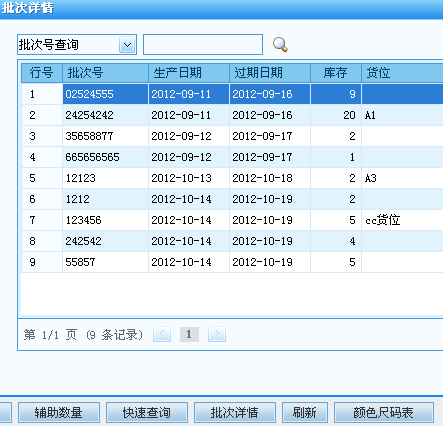Select row with batch number 123456
This screenshot has width=443, height=426.
point(232,220)
